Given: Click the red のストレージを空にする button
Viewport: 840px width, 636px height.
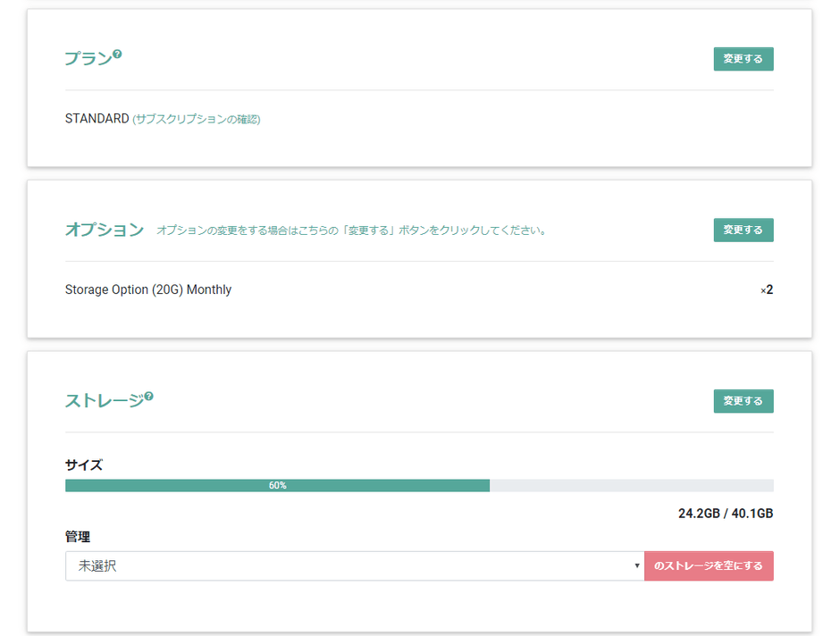Looking at the screenshot, I should [x=709, y=566].
